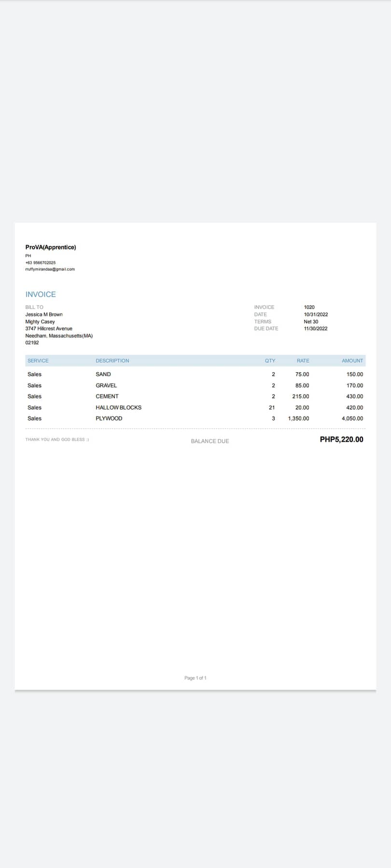Screen dimensions: 391x868
Task: Select due date 11/30/2022
Action: [x=316, y=328]
